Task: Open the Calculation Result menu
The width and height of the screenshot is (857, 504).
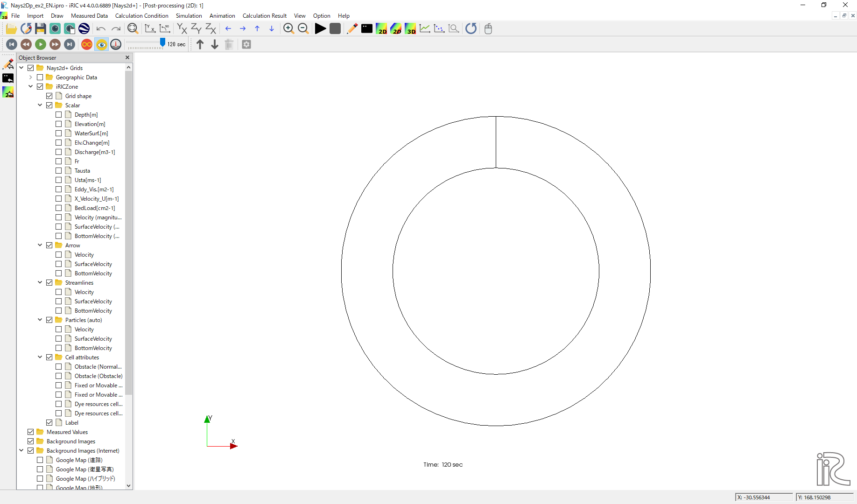Action: click(265, 16)
